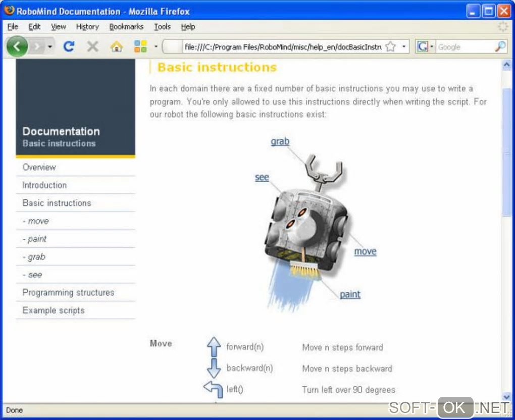Open the File menu
The height and width of the screenshot is (420, 515).
pos(13,27)
